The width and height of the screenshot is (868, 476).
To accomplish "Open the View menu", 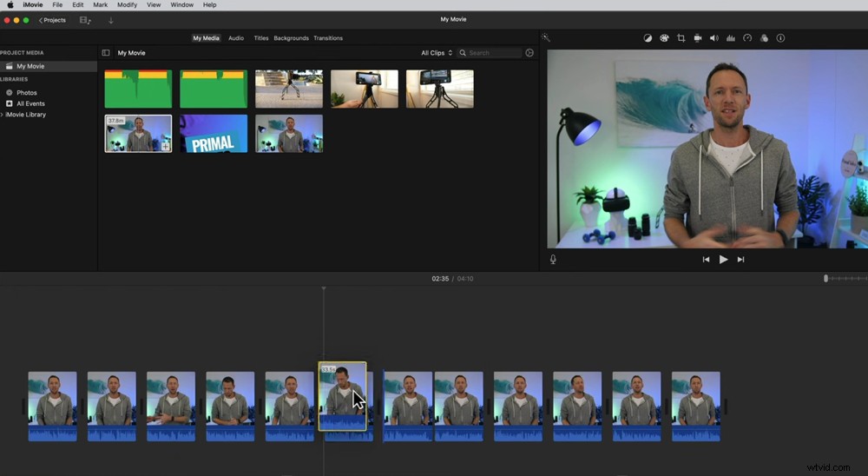I will coord(154,4).
